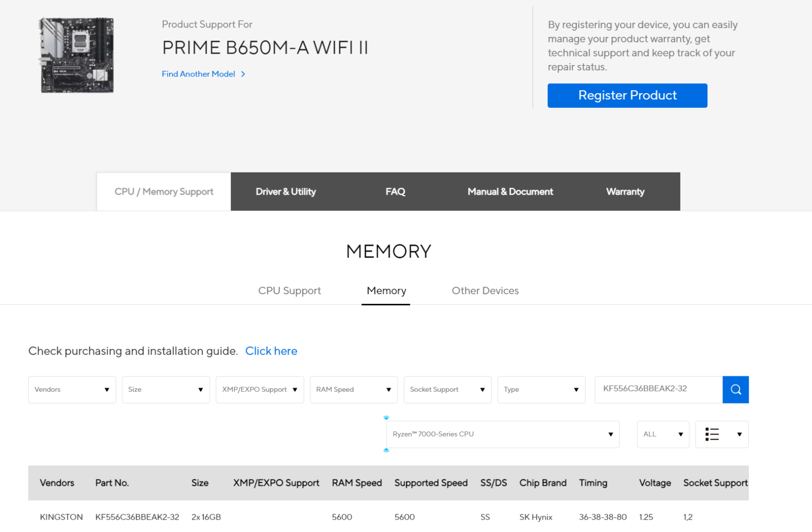Viewport: 812px width, 532px height.
Task: Open the Size filter dropdown
Action: tap(166, 390)
